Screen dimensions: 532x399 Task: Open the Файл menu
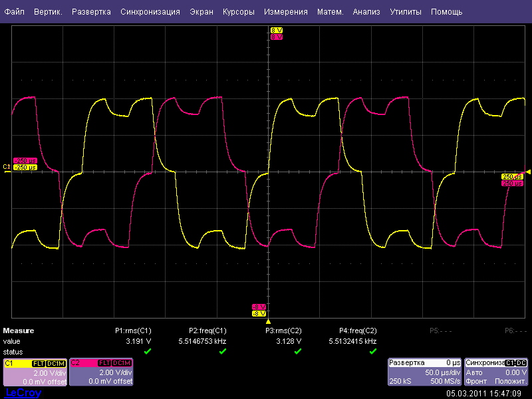click(x=15, y=12)
